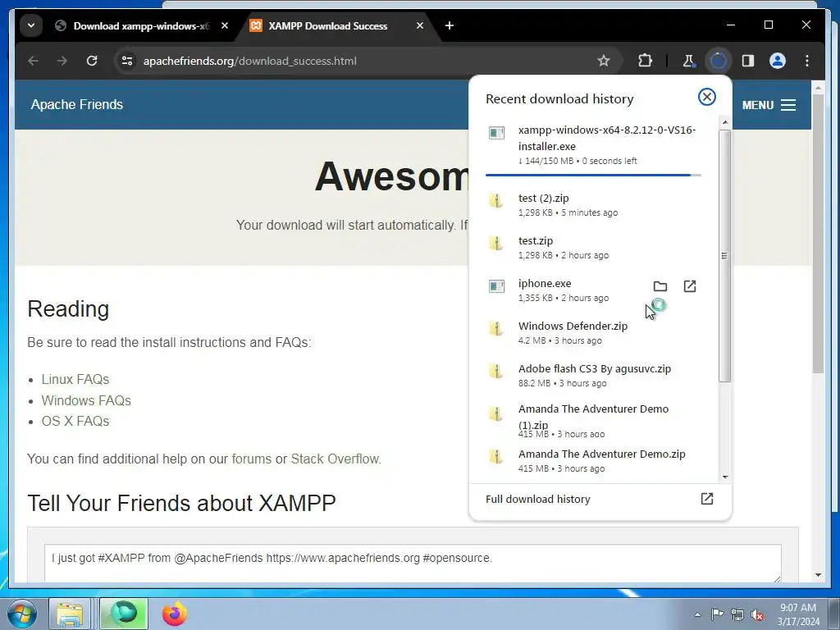This screenshot has width=840, height=630.
Task: Open the Windows FAQs link
Action: 86,400
